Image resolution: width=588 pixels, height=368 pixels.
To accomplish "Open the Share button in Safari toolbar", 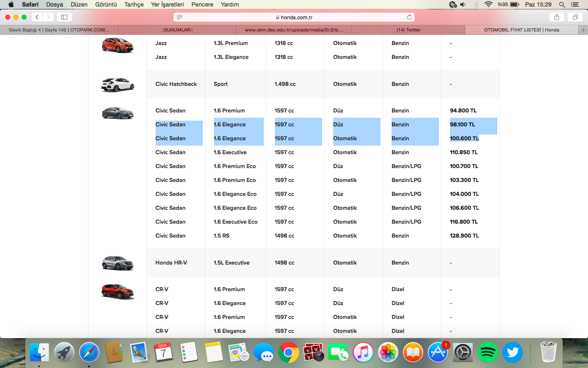I will (557, 17).
